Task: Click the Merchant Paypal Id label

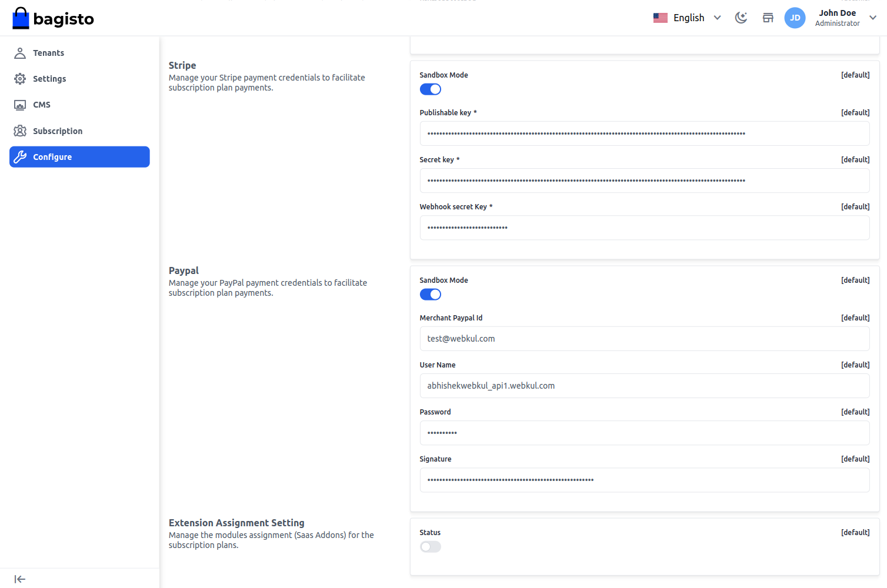Action: (451, 318)
